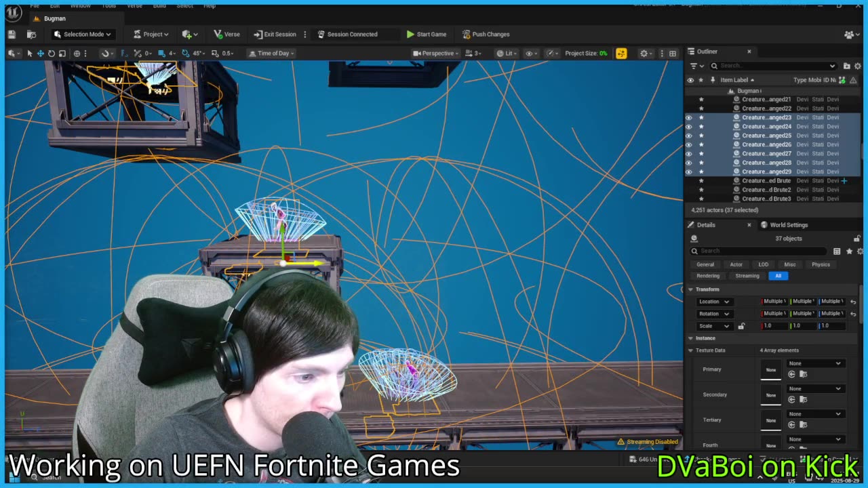This screenshot has width=868, height=488.
Task: Click Push Changes button
Action: point(486,34)
